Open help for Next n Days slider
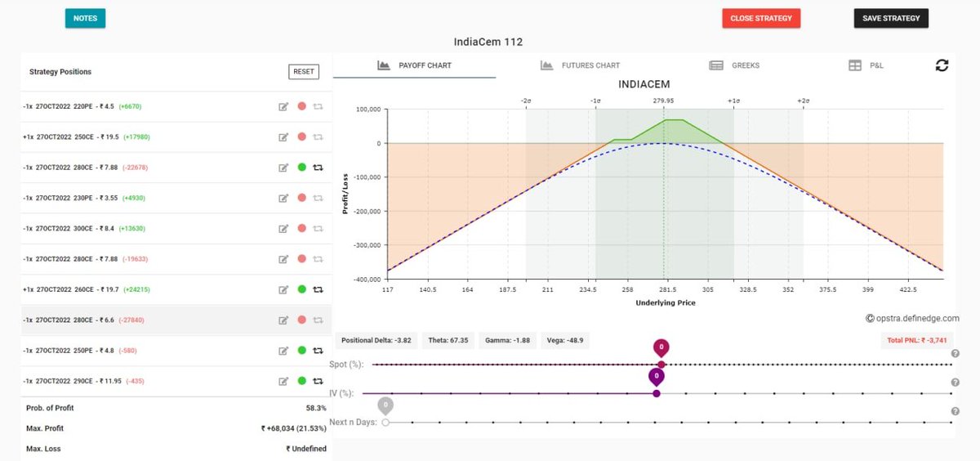Image resolution: width=980 pixels, height=461 pixels. [x=955, y=412]
